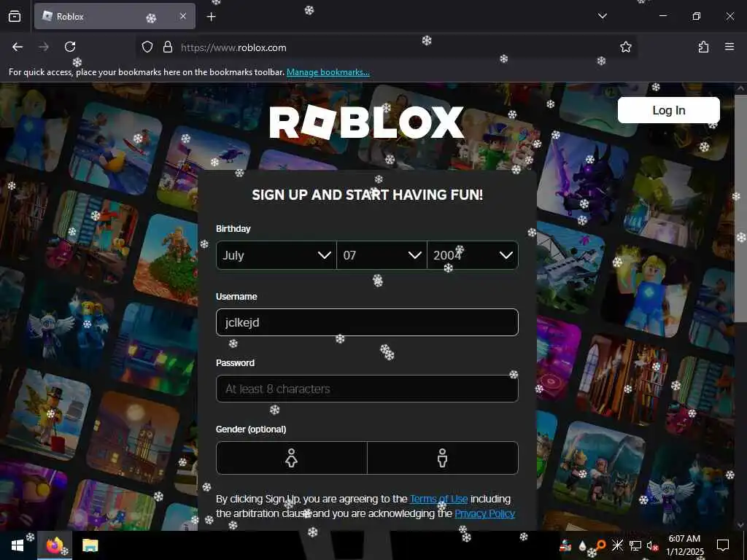This screenshot has width=747, height=560.
Task: Open the Windows notification center
Action: [723, 545]
